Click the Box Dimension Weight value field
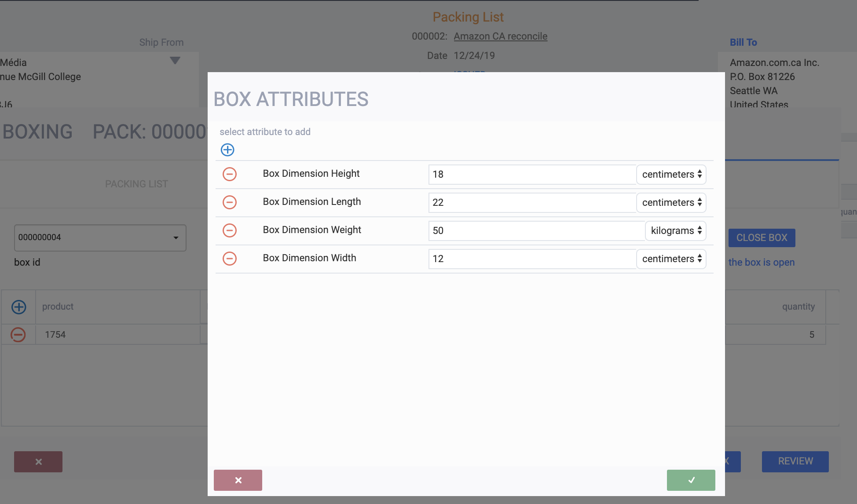857x504 pixels. point(536,231)
